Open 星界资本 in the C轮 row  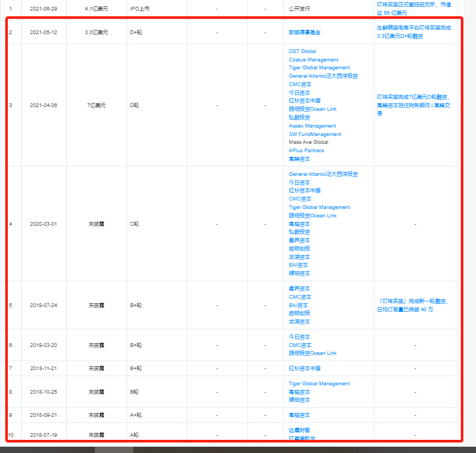[x=299, y=240]
